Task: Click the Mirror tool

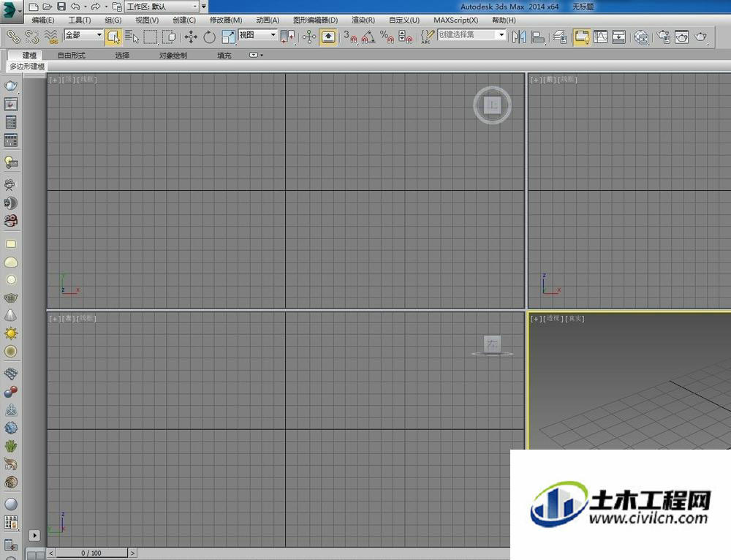Action: pos(519,37)
